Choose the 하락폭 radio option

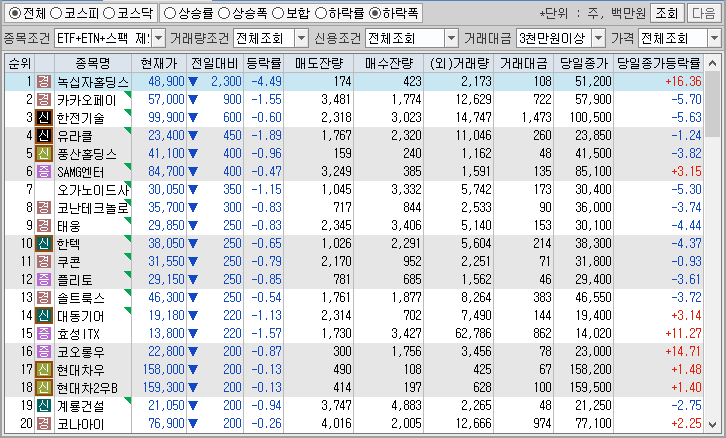coord(375,13)
